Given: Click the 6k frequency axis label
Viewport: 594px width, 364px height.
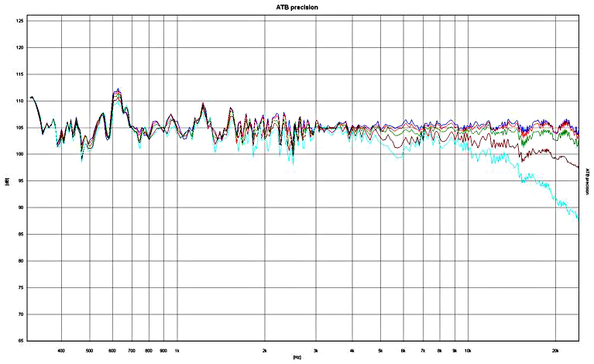Looking at the screenshot, I should pos(403,350).
